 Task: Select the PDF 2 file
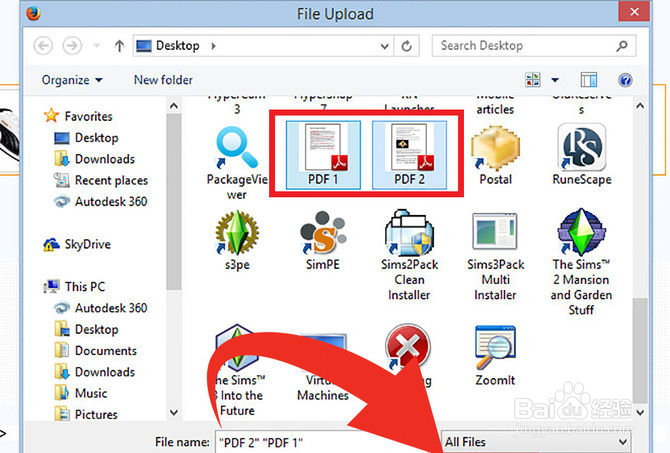pyautogui.click(x=409, y=155)
